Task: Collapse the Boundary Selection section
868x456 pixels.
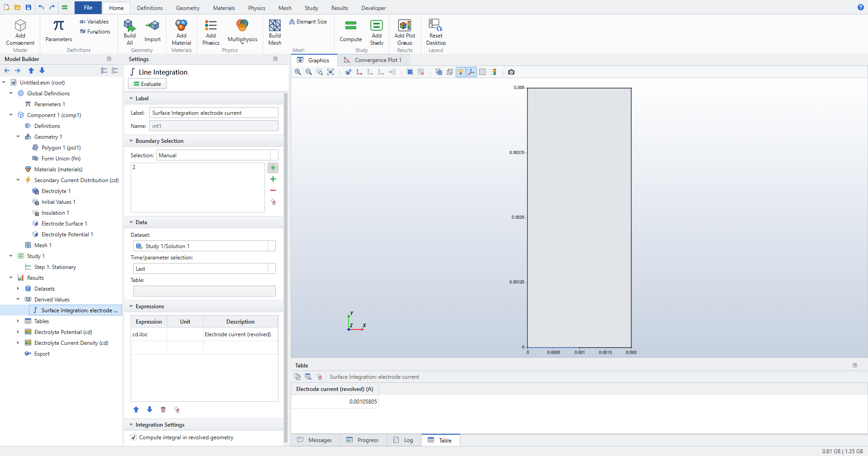Action: click(x=131, y=141)
